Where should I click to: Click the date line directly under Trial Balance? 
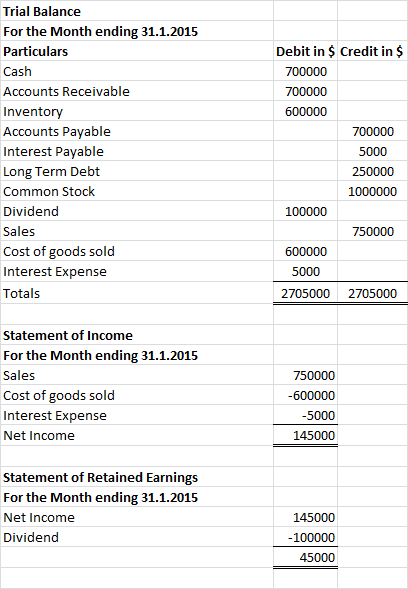pos(100,31)
